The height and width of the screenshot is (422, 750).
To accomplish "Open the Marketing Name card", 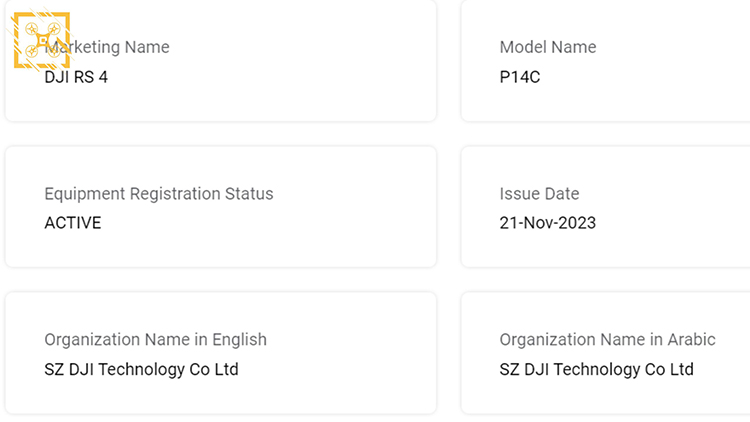I will (x=221, y=61).
